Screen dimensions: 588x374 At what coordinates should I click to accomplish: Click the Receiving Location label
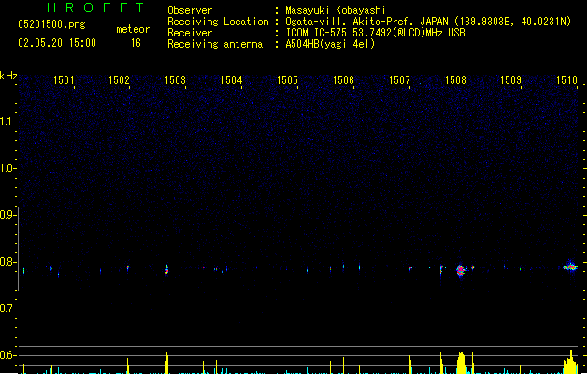pos(218,22)
